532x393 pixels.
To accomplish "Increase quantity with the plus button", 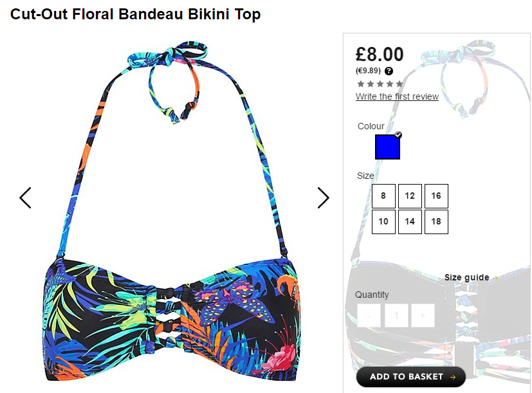I will coord(423,316).
